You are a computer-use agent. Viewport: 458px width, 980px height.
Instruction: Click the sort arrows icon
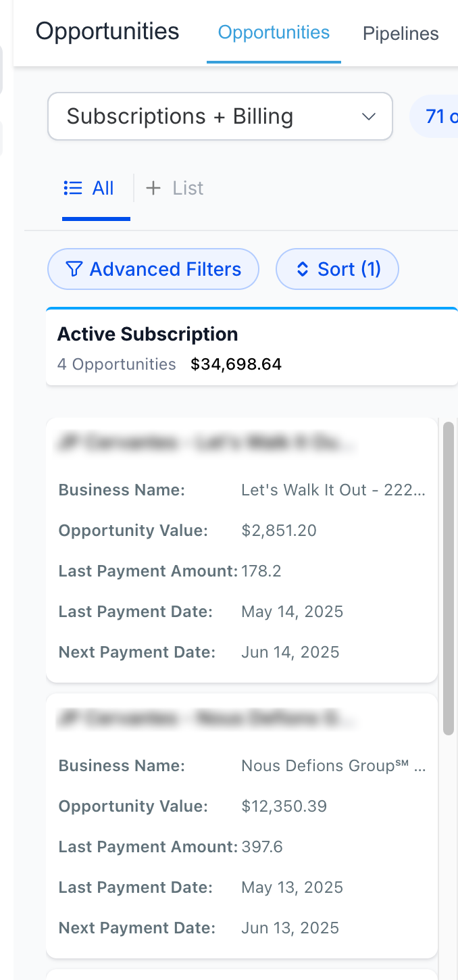[303, 270]
